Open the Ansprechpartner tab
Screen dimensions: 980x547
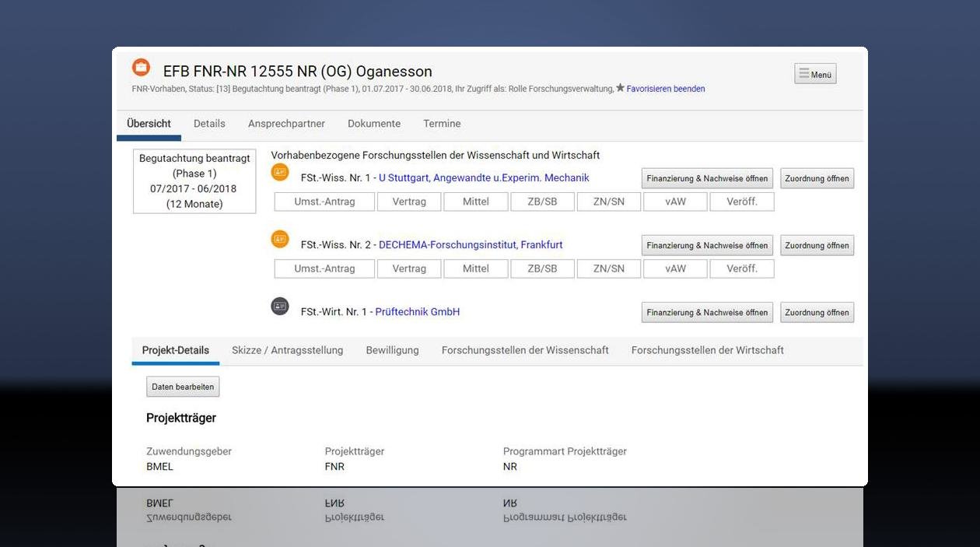[286, 124]
